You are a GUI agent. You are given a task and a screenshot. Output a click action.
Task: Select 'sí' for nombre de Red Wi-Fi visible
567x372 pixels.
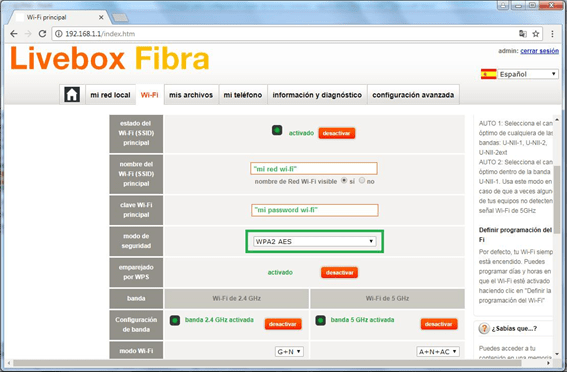pyautogui.click(x=344, y=180)
